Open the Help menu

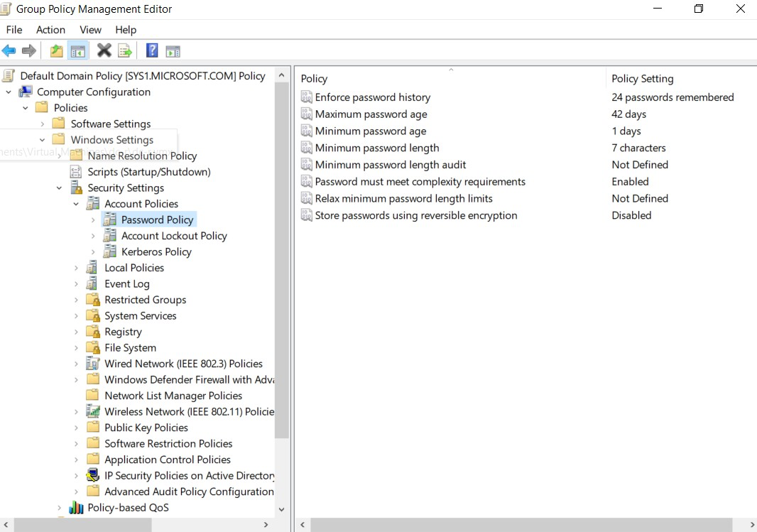coord(126,29)
